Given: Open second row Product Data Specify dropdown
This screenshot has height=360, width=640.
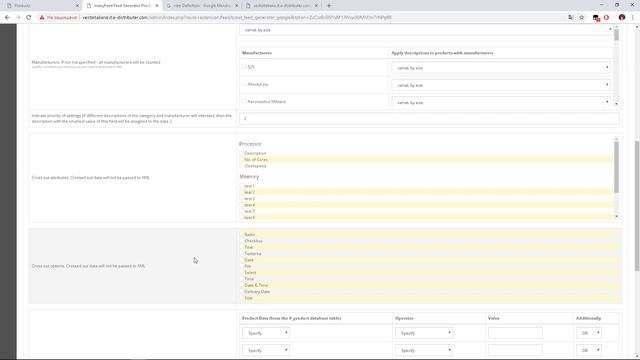Looking at the screenshot, I should pyautogui.click(x=266, y=350).
